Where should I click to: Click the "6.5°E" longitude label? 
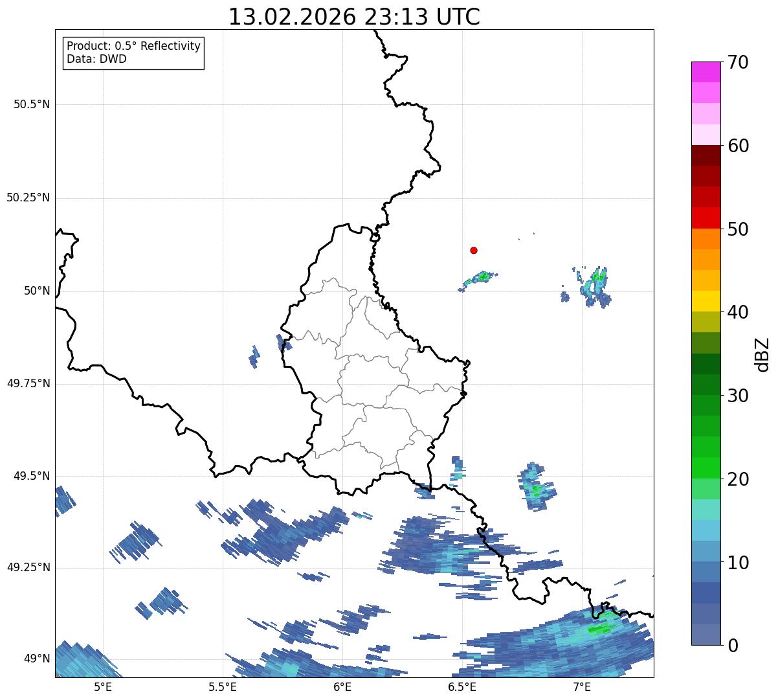tap(462, 687)
